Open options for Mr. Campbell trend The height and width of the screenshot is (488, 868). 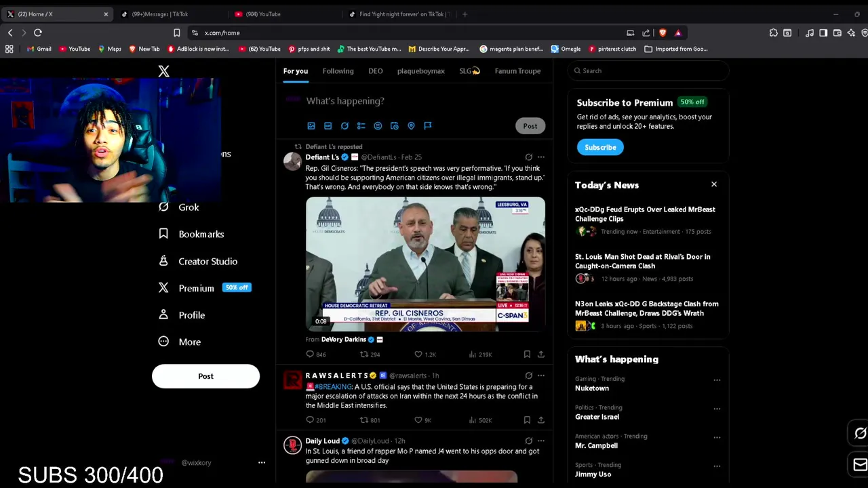(x=717, y=438)
